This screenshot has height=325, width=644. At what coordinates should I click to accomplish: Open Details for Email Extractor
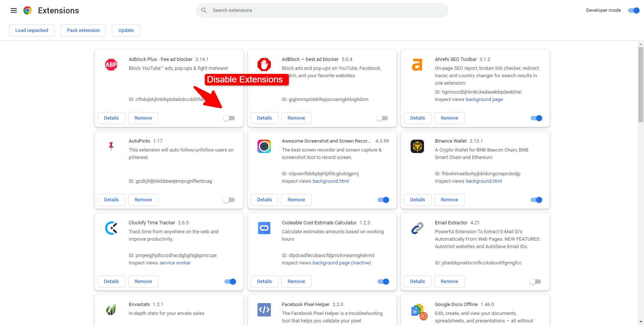418,282
